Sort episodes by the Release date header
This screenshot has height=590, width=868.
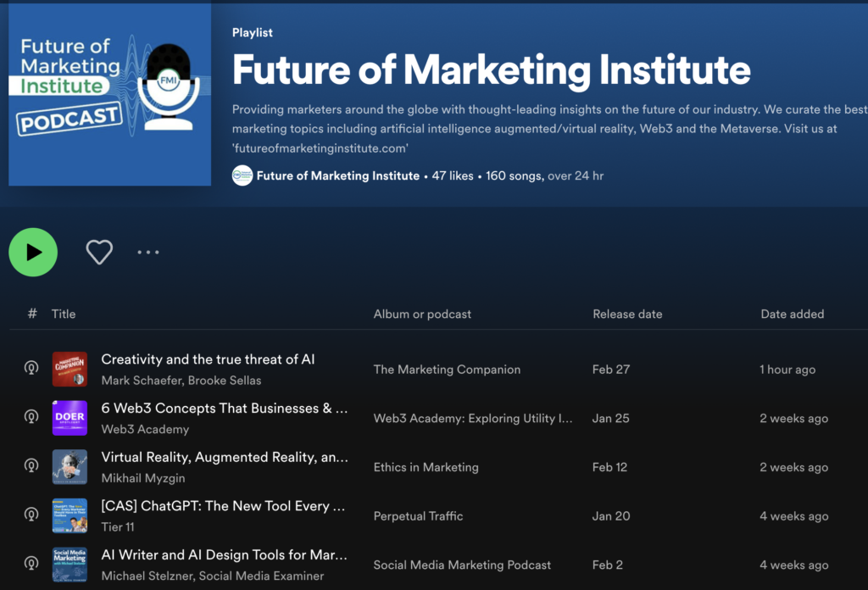627,314
